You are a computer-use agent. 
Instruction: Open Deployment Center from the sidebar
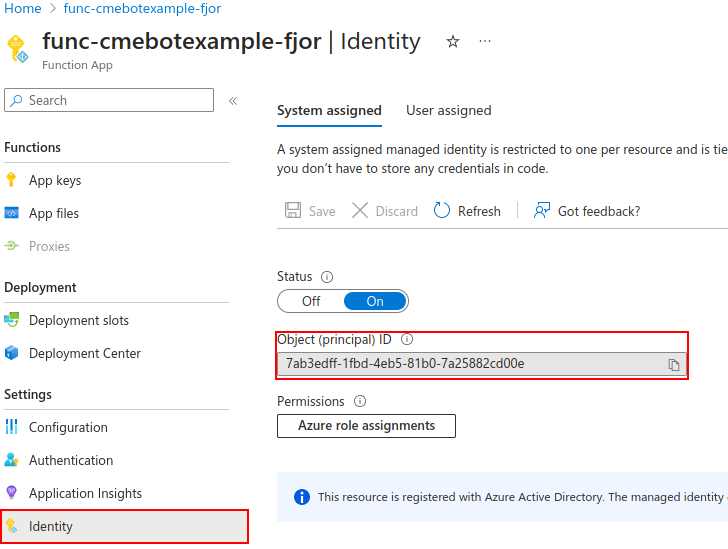coord(84,353)
